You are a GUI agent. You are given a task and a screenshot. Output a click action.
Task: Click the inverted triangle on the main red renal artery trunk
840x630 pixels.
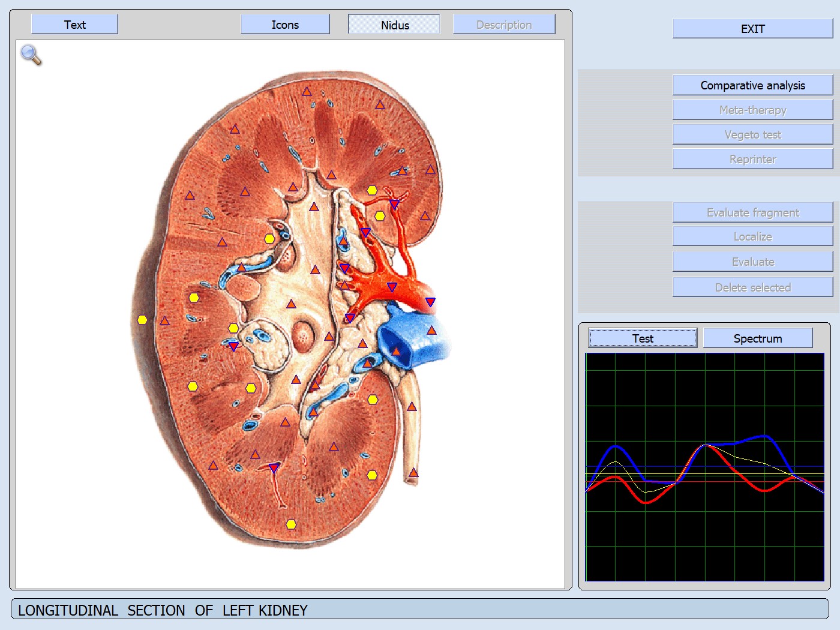[392, 287]
